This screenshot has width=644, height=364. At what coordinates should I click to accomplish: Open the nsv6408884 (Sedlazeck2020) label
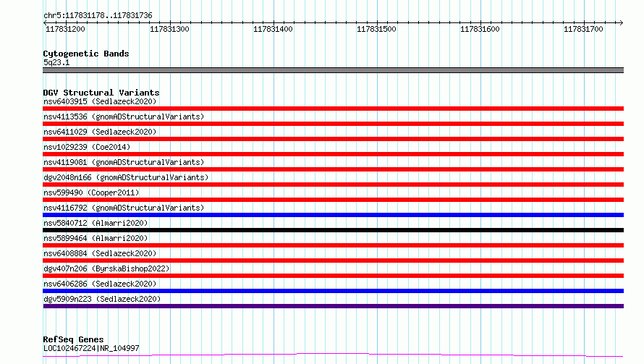coord(100,253)
